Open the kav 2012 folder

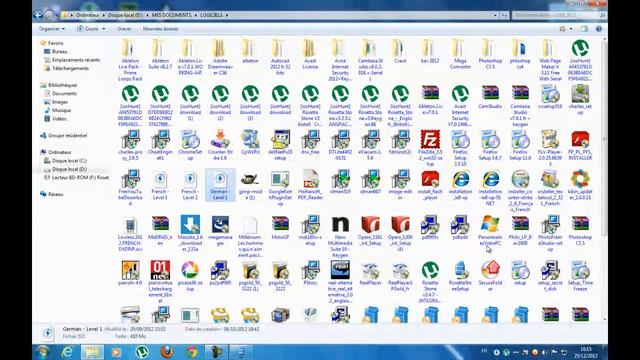point(430,49)
